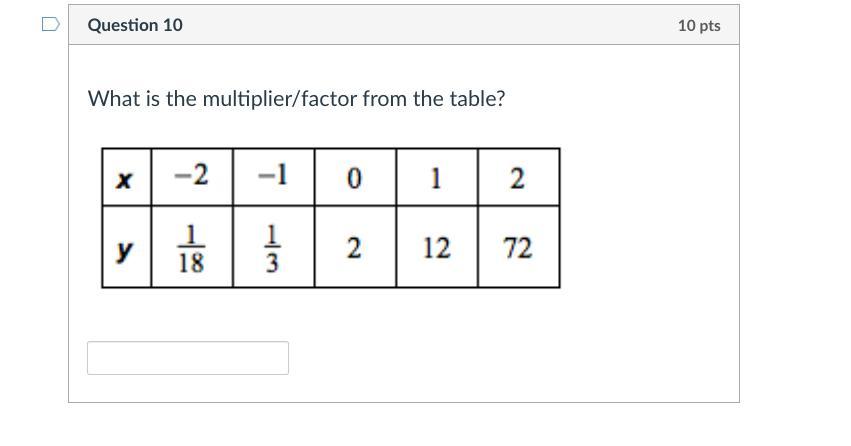Click the 72 cell in y row
The image size is (851, 446).
(x=518, y=248)
